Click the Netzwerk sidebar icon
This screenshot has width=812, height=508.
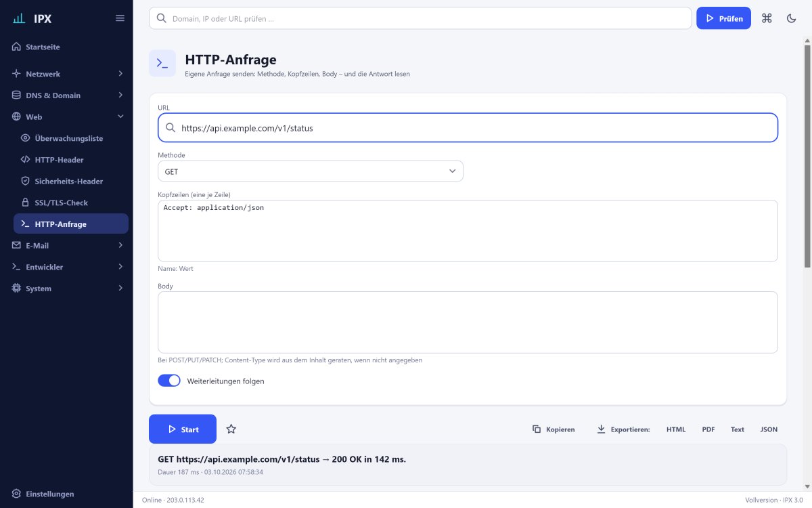click(x=17, y=74)
